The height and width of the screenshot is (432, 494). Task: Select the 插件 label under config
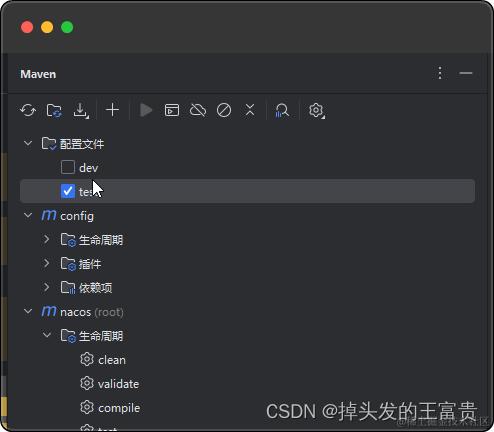(90, 264)
